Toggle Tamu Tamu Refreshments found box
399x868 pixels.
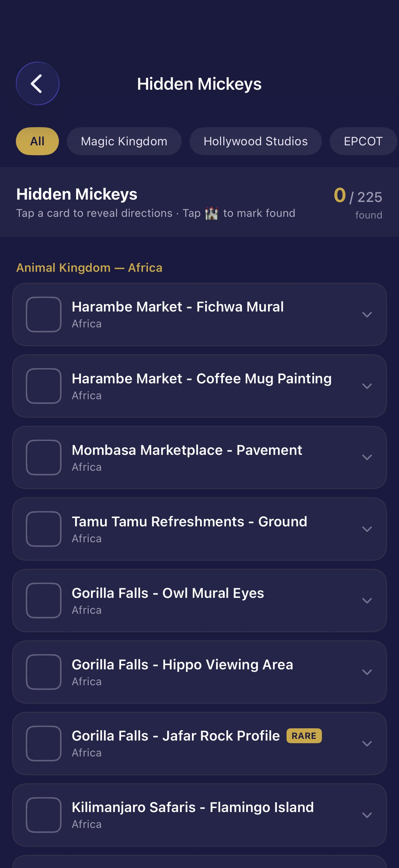point(44,529)
